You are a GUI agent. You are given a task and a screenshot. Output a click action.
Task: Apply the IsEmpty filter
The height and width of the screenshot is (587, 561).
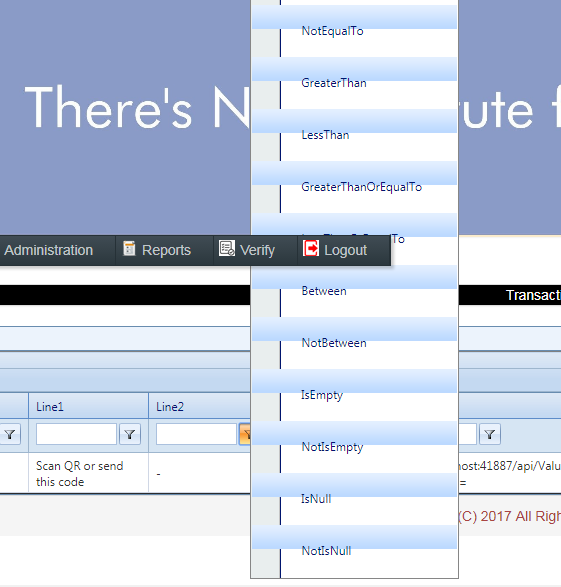322,395
